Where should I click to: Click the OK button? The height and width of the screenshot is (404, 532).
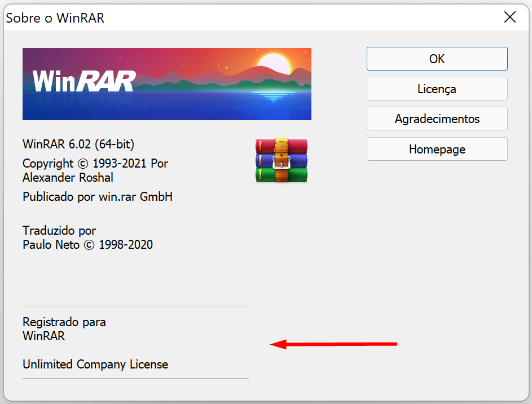pos(437,59)
